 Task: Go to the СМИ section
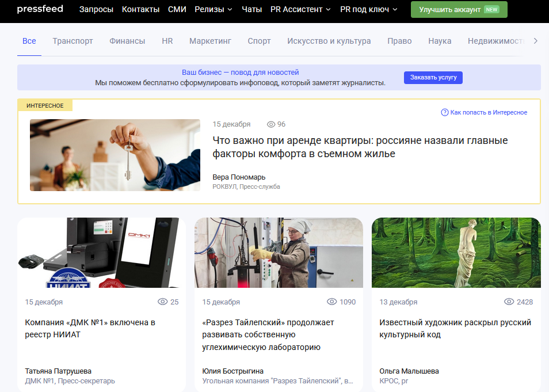point(177,9)
